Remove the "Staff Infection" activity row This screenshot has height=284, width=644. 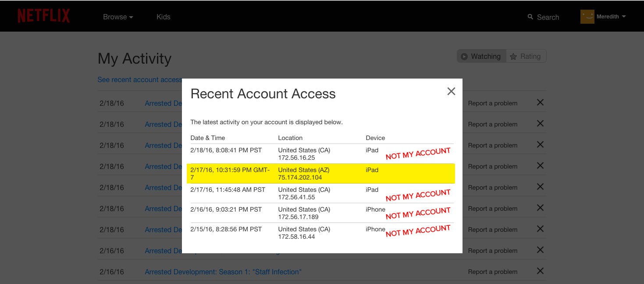540,271
